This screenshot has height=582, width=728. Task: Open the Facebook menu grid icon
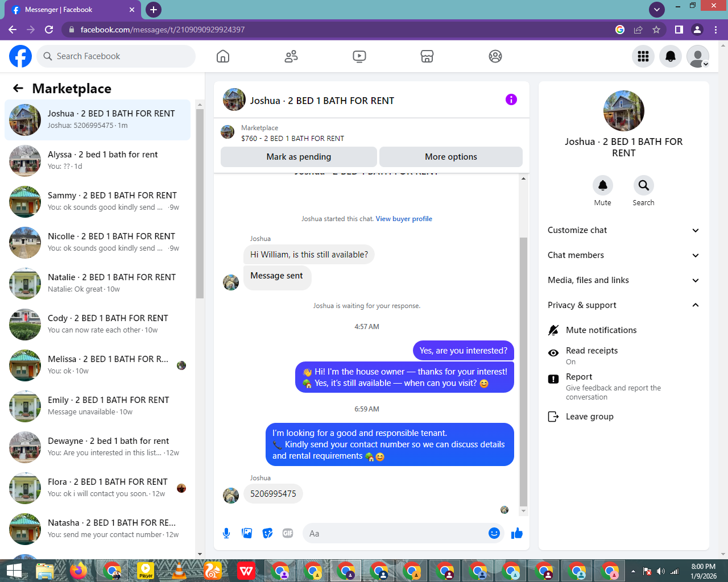tap(643, 56)
